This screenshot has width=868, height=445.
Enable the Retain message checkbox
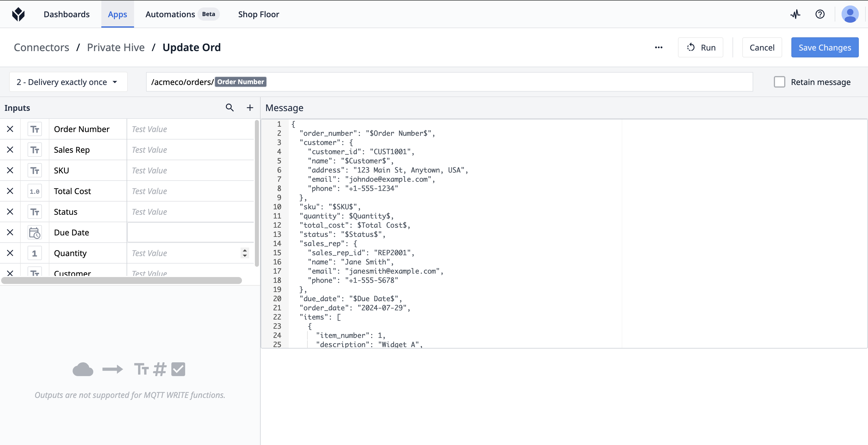click(x=779, y=82)
